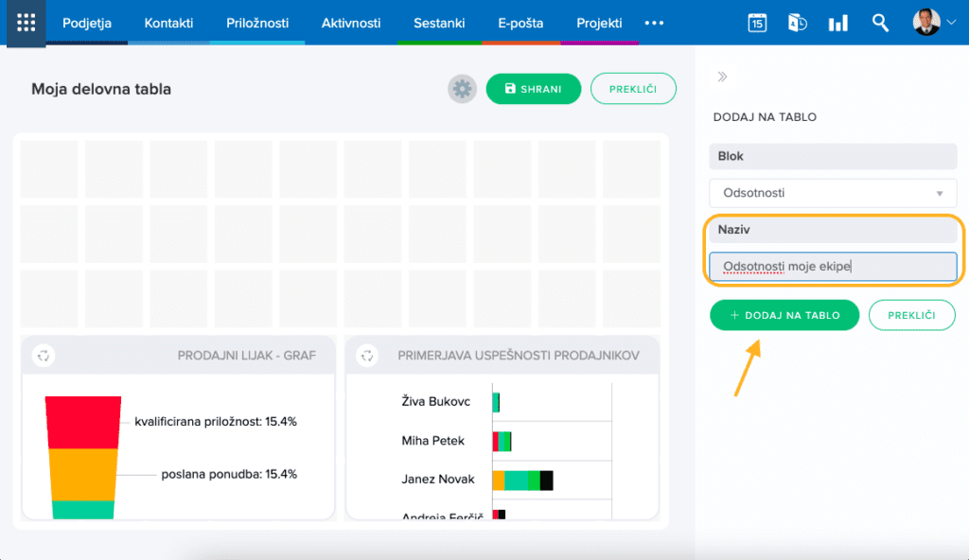Focus the Naziv text input field

tap(833, 267)
